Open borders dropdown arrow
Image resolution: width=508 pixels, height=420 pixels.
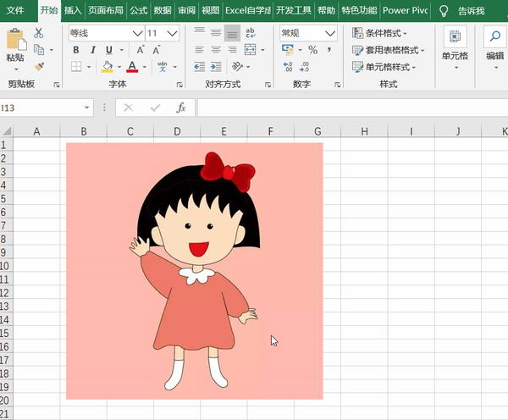89,67
